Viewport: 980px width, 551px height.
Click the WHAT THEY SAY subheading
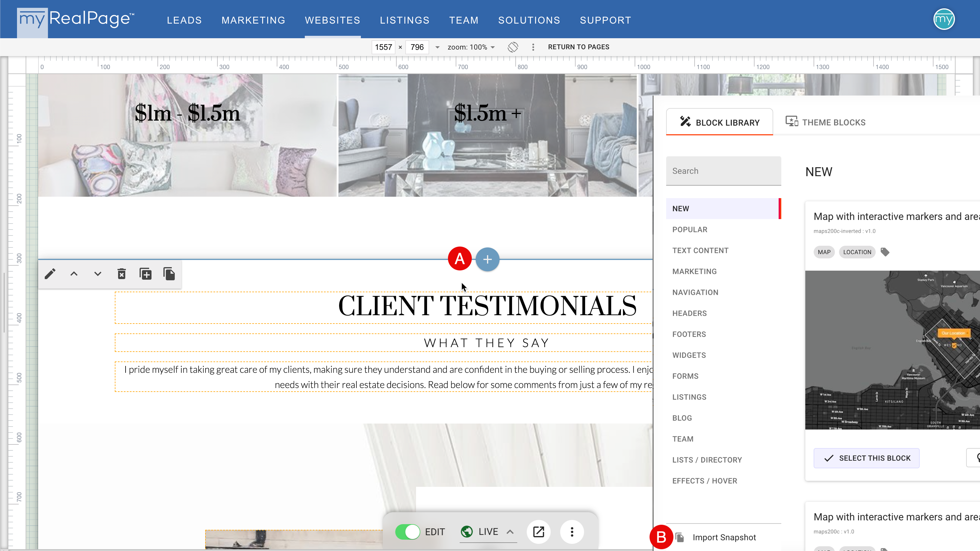(x=487, y=343)
